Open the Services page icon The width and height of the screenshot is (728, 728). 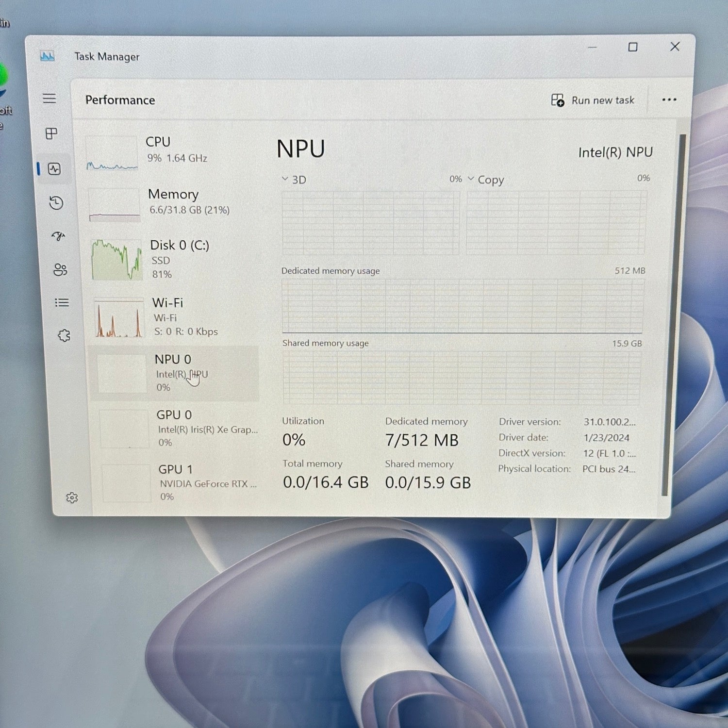[x=64, y=335]
